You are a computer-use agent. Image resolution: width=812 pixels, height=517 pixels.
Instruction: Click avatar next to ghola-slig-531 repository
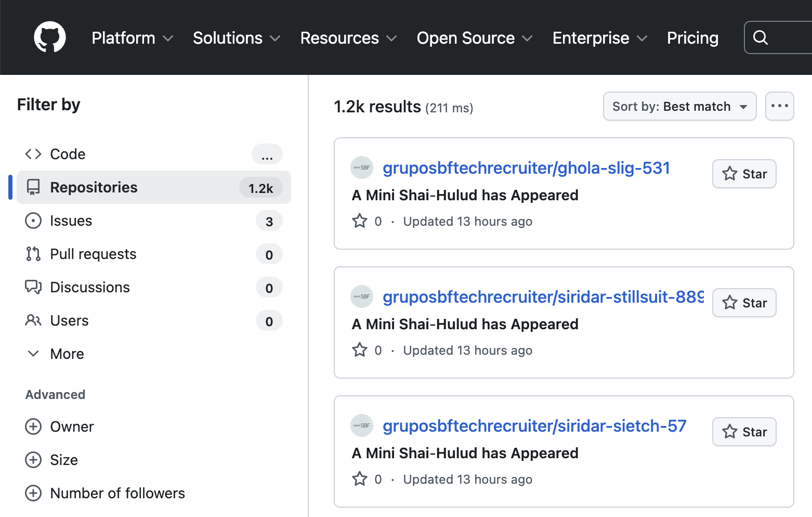pyautogui.click(x=362, y=167)
